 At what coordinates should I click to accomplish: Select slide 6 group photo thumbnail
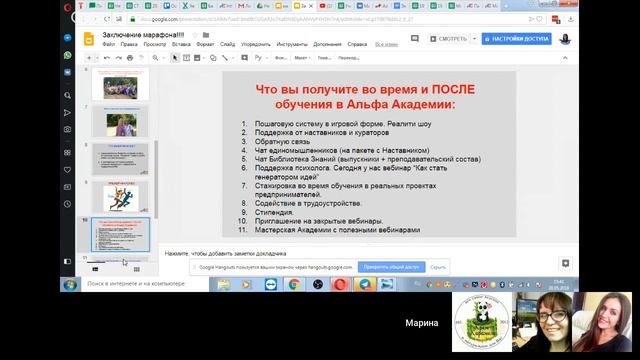120,84
